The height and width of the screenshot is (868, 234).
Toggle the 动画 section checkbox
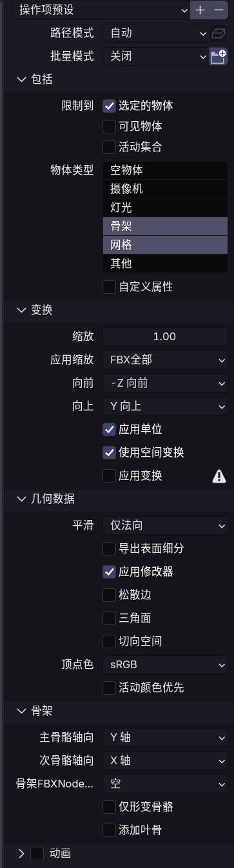coord(37,853)
